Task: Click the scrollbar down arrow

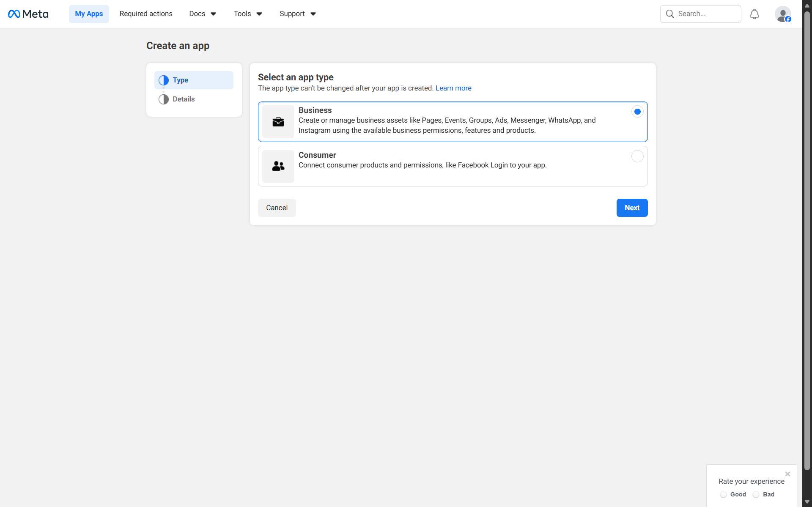Action: (807, 502)
